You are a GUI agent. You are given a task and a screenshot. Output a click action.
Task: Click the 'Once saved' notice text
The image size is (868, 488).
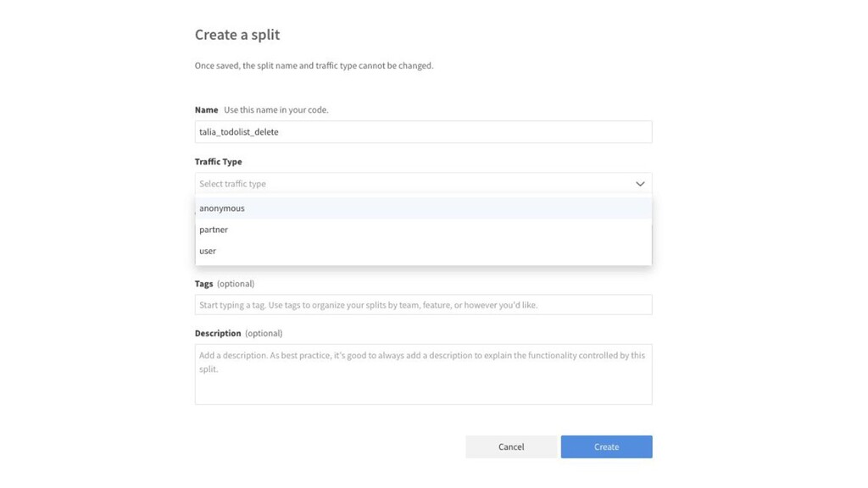pos(314,66)
